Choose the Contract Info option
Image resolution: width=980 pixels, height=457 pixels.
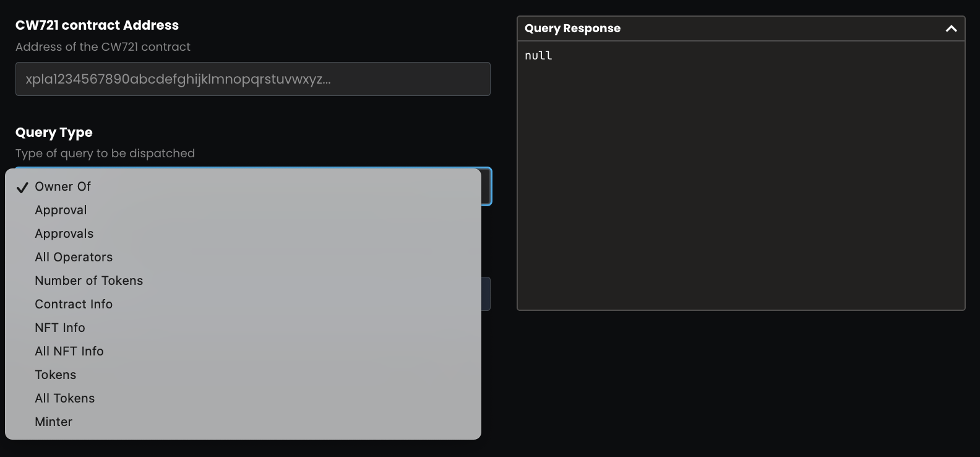(x=74, y=305)
